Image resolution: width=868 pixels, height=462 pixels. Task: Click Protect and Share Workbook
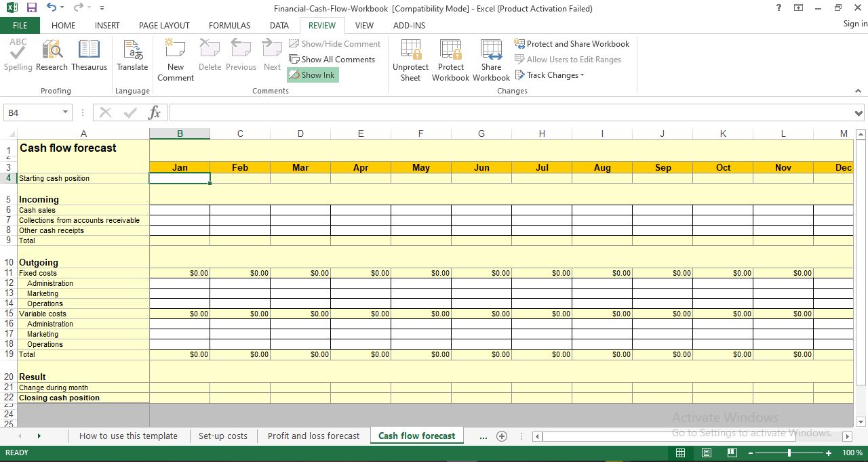[572, 44]
